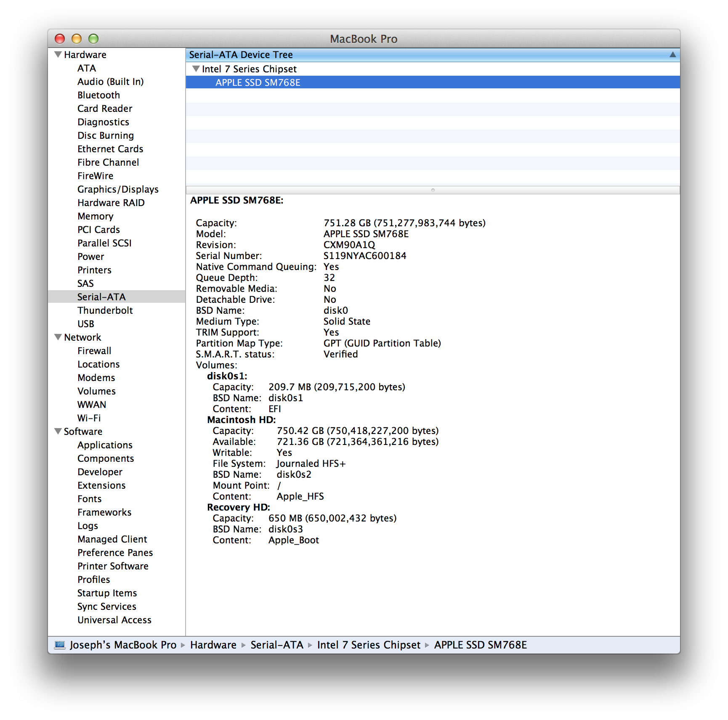Select Developer in the sidebar
728x720 pixels.
(100, 472)
